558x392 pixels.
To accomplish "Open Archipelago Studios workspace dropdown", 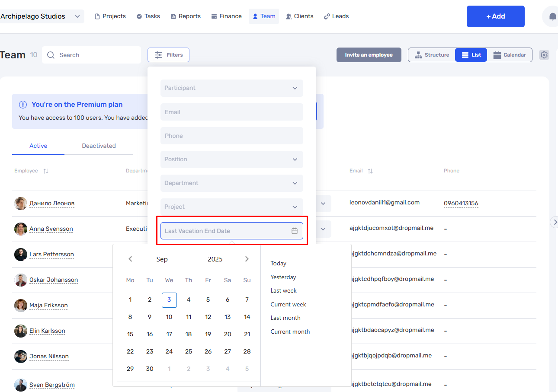I will click(x=42, y=16).
